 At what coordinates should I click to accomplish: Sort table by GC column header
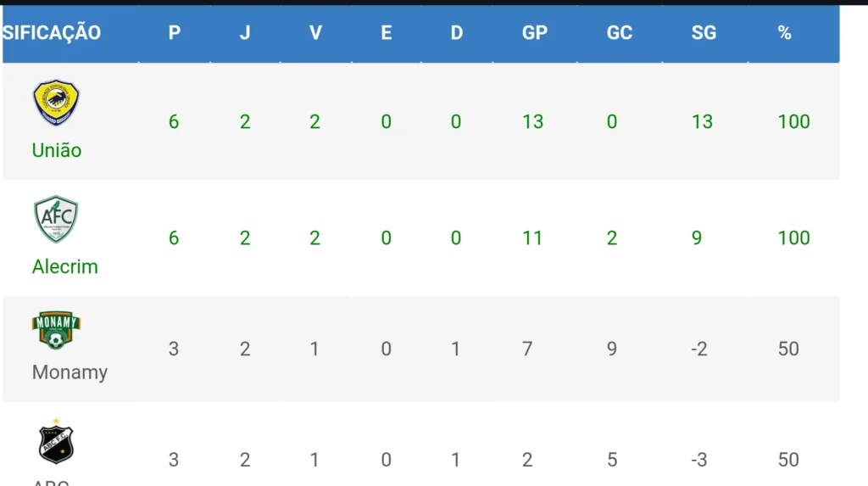pyautogui.click(x=620, y=33)
